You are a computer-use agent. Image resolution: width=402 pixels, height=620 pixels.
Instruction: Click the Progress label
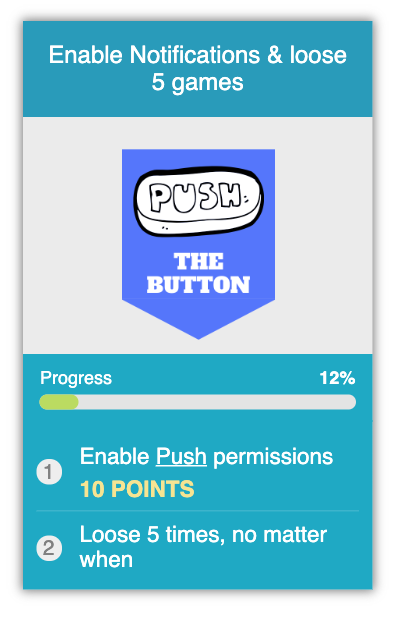76,378
